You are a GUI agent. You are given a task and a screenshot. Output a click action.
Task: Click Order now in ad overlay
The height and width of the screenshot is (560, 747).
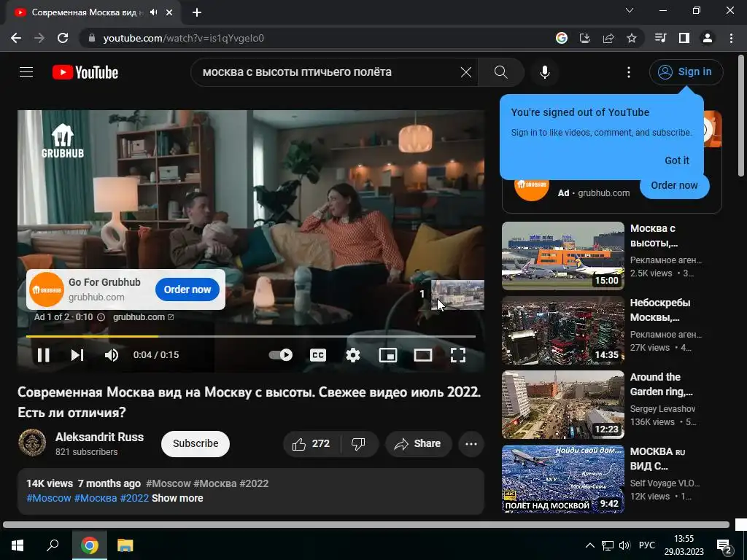coord(187,289)
